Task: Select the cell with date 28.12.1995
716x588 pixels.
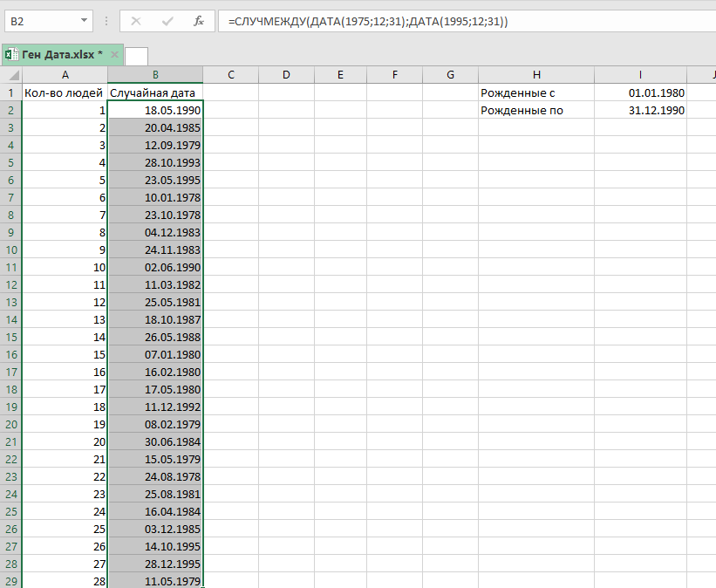Action: (155, 564)
